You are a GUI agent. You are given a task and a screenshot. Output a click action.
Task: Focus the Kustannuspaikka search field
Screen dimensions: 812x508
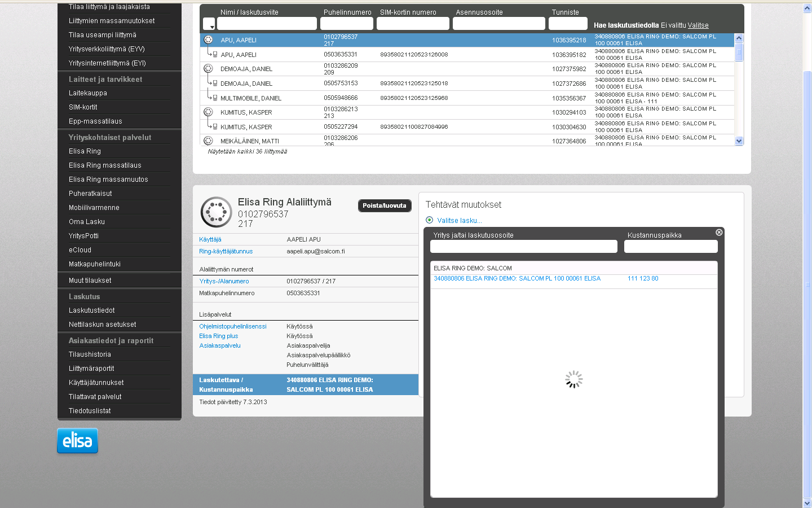[671, 247]
